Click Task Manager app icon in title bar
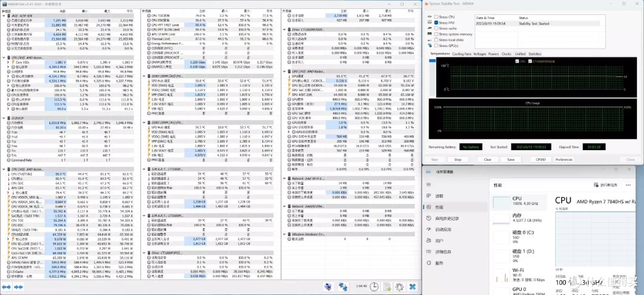Screen dimensions: 644x295 tap(428, 172)
